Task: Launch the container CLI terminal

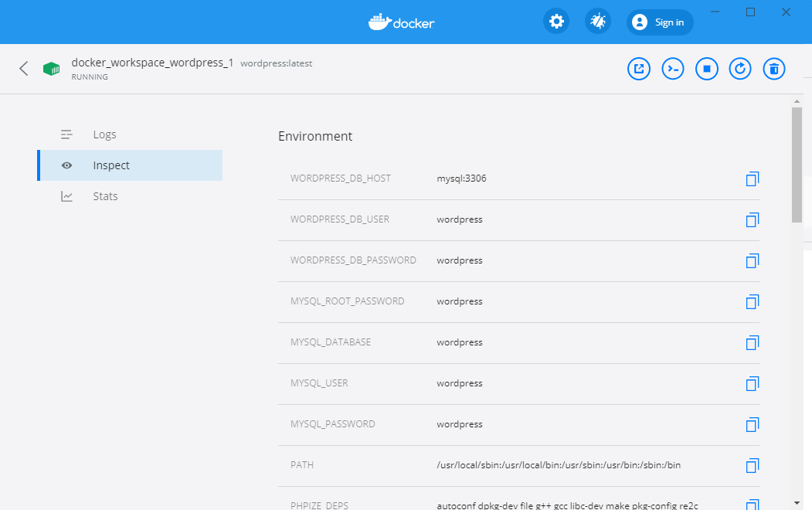Action: 673,69
